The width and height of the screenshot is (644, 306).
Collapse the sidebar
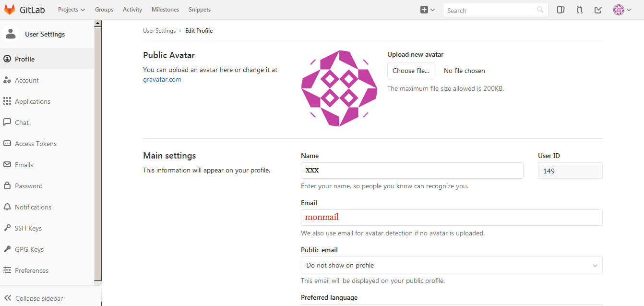click(x=38, y=298)
